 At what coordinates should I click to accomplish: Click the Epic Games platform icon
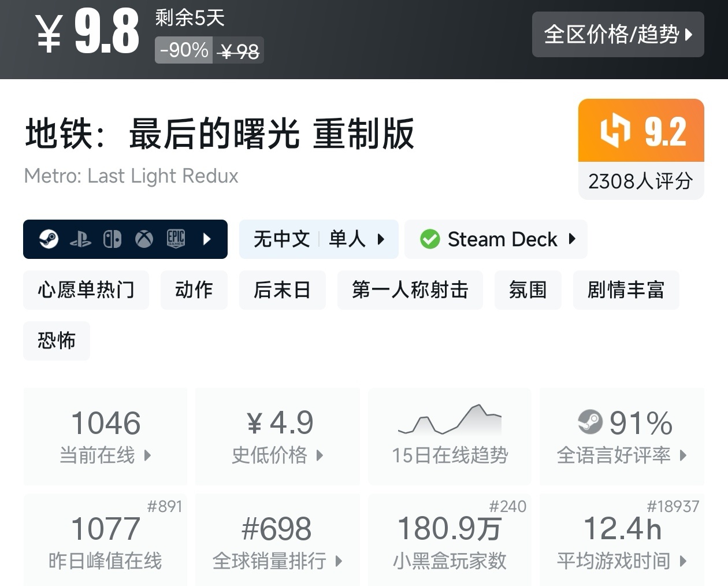coord(176,239)
